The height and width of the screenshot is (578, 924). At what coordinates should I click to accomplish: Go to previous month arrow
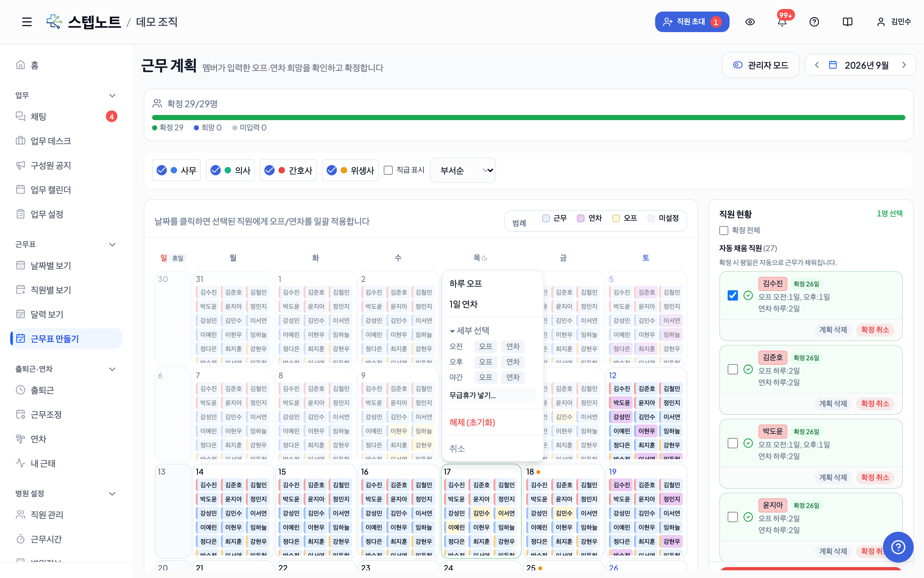pyautogui.click(x=817, y=65)
